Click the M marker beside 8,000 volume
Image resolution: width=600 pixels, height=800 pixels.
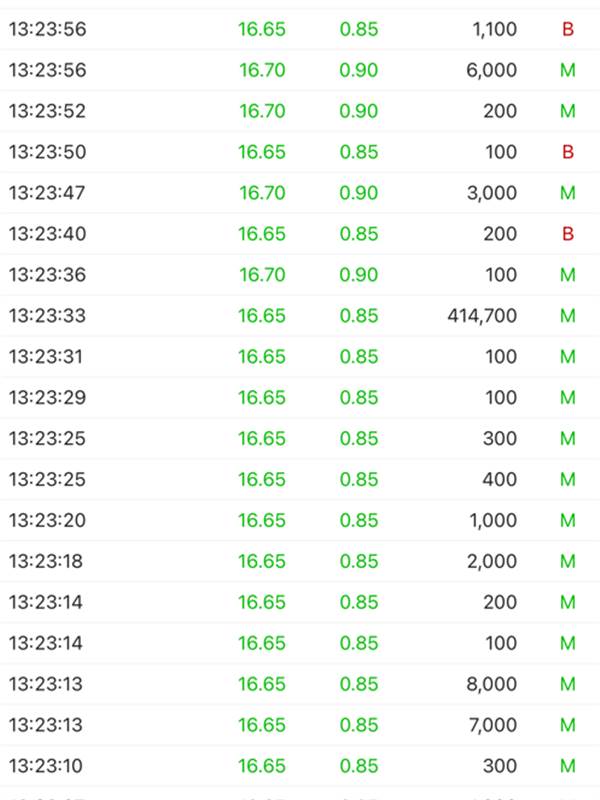[568, 684]
